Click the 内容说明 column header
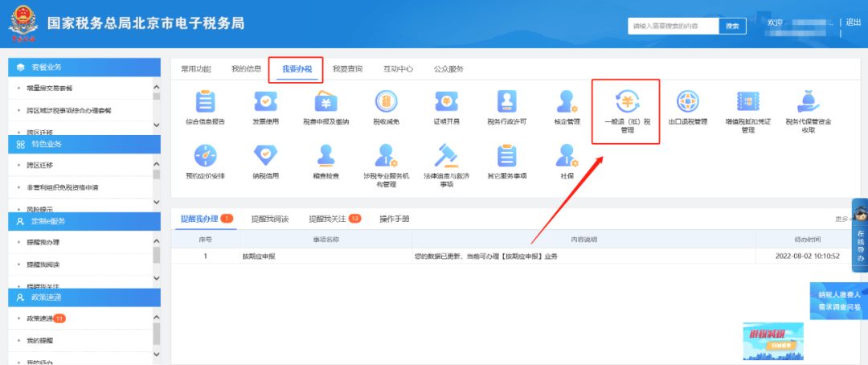 pyautogui.click(x=583, y=240)
